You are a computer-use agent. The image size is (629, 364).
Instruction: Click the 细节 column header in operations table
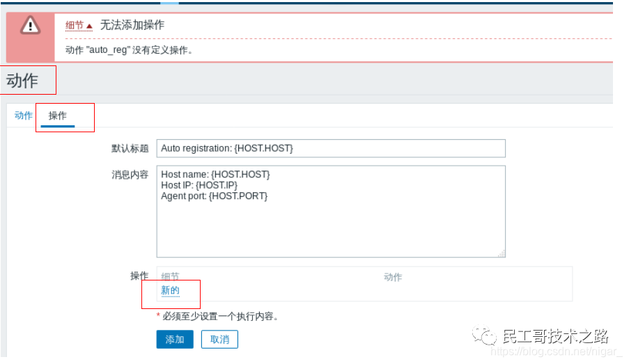click(170, 276)
